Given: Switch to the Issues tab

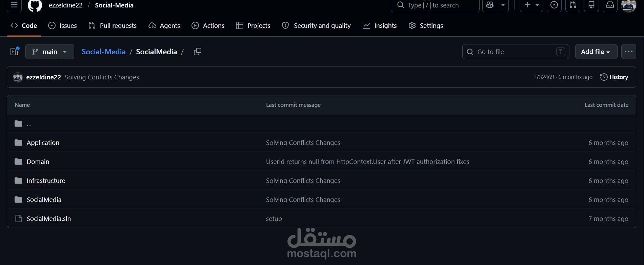Looking at the screenshot, I should [63, 25].
